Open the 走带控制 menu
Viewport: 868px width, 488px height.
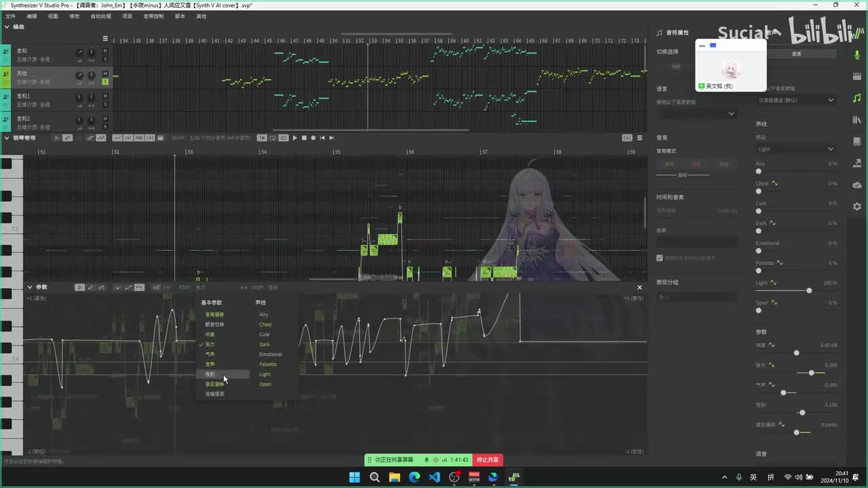coord(153,16)
